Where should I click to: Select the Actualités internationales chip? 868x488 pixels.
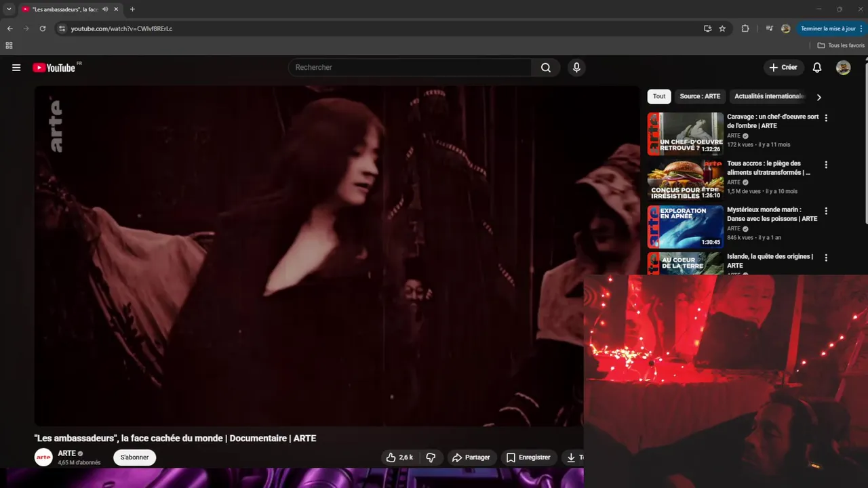pos(769,96)
